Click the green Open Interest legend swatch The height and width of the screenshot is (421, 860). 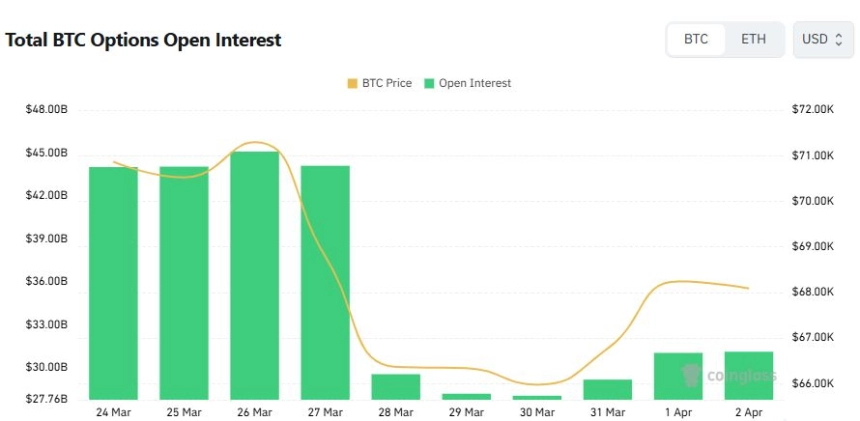pyautogui.click(x=429, y=83)
